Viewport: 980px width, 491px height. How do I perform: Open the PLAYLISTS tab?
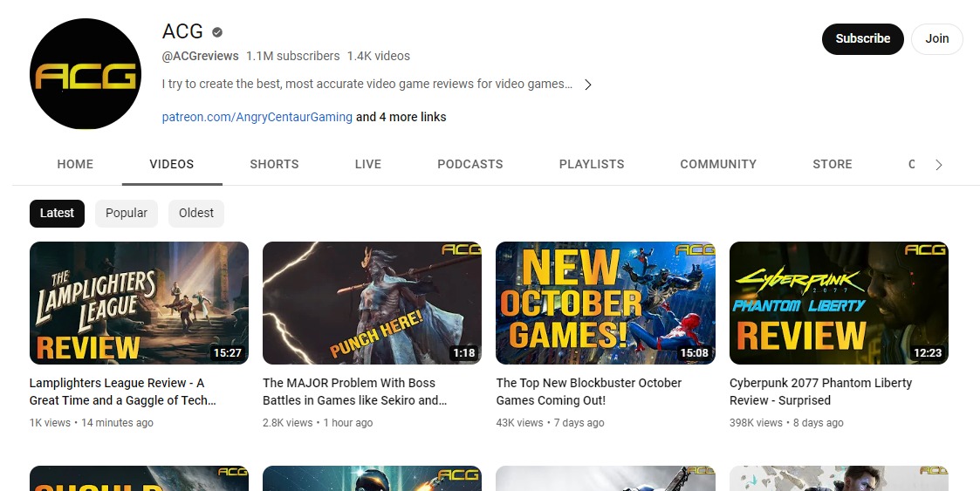point(592,164)
